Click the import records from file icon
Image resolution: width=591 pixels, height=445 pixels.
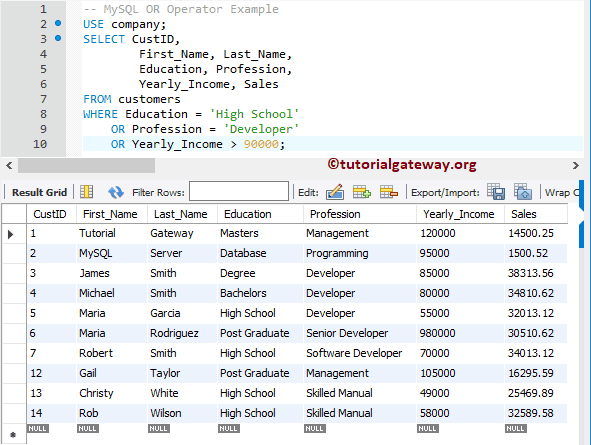tap(523, 192)
